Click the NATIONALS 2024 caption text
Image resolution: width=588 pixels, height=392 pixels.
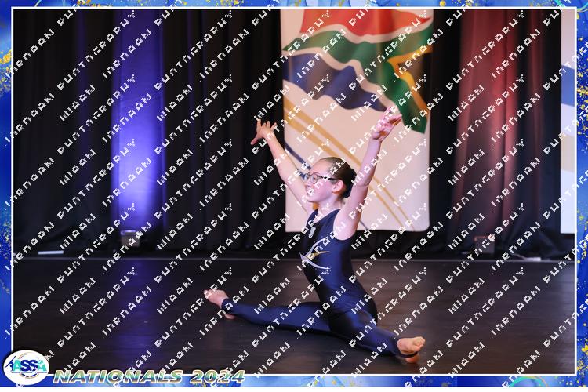(x=148, y=376)
